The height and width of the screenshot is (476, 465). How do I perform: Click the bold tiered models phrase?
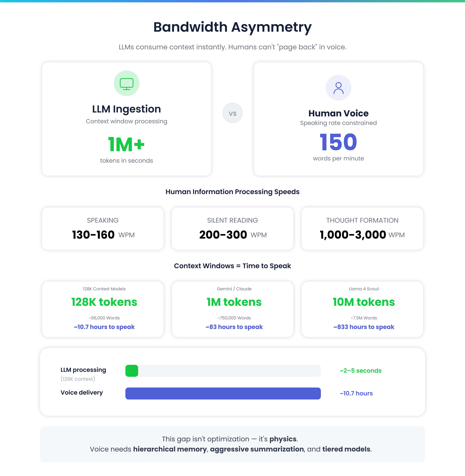click(346, 449)
